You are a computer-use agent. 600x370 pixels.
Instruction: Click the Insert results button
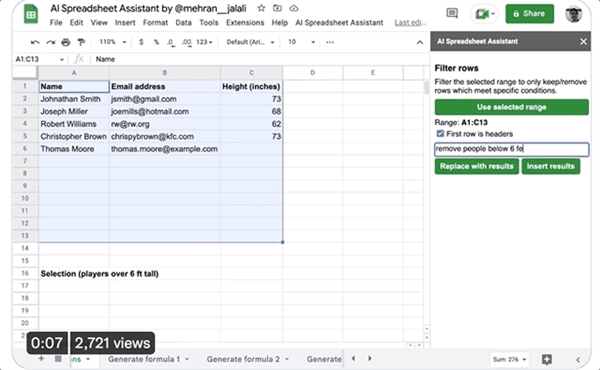point(551,166)
